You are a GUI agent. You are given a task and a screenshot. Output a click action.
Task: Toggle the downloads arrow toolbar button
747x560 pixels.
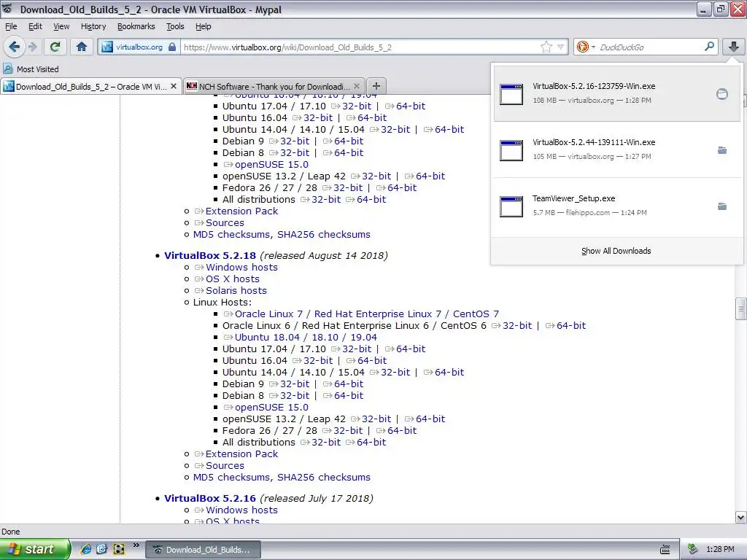(734, 47)
